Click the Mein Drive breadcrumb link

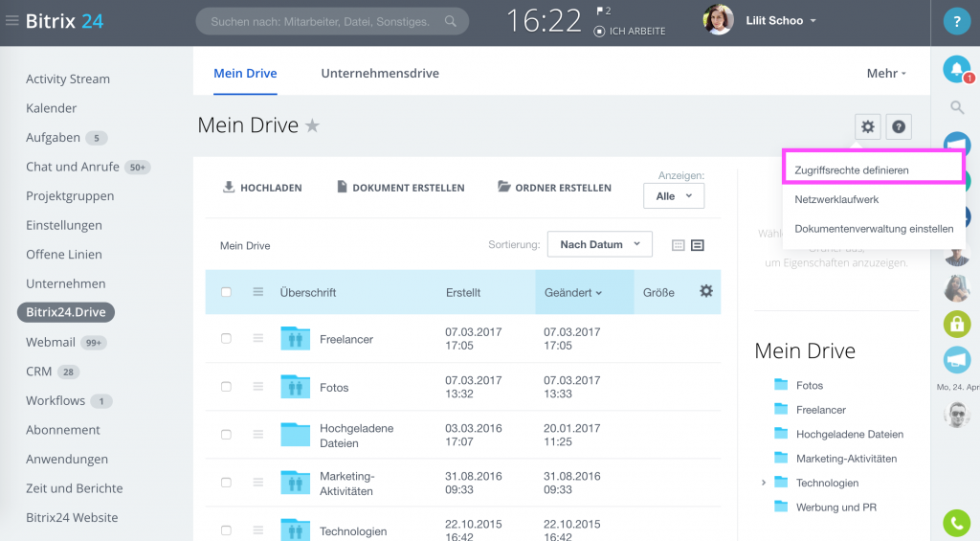coord(245,246)
